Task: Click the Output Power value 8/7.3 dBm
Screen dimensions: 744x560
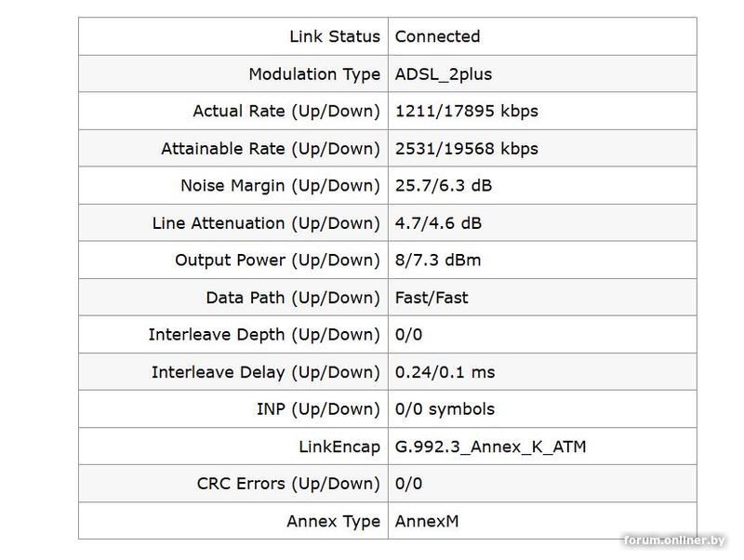Action: click(x=438, y=260)
